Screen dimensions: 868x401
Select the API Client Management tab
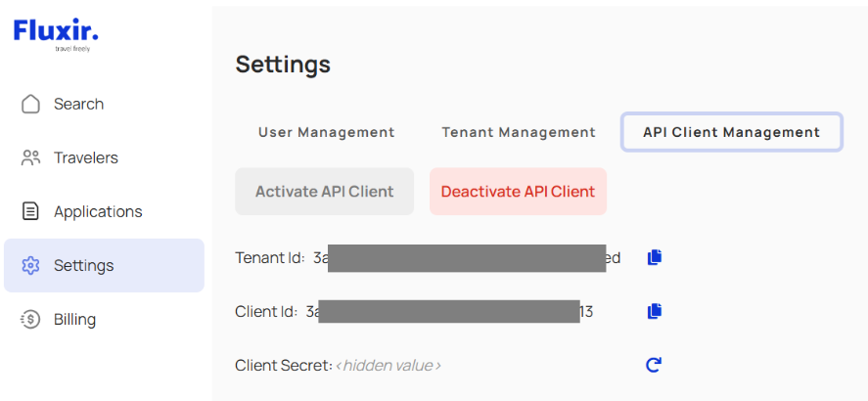pos(731,132)
